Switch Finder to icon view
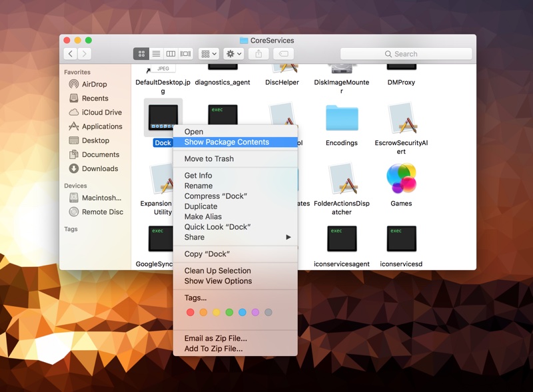Screen dimensions: 533x392 tap(141, 54)
